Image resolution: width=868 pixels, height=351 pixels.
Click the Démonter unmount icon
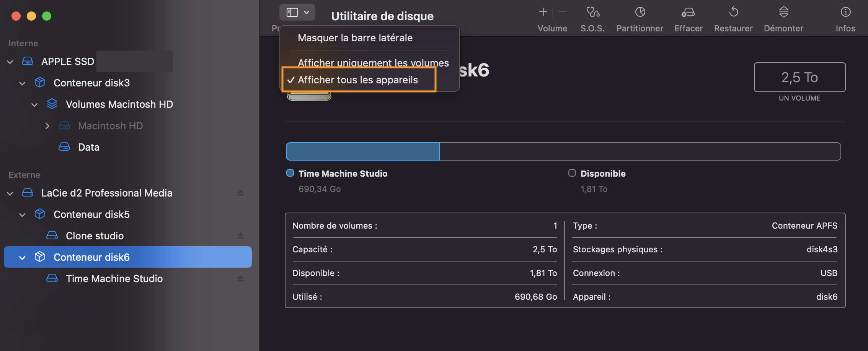pyautogui.click(x=783, y=13)
